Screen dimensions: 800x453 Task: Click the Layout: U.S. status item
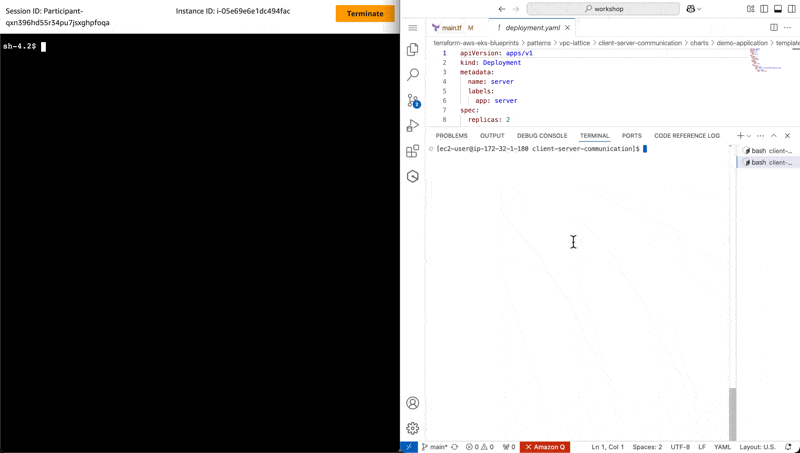point(757,447)
